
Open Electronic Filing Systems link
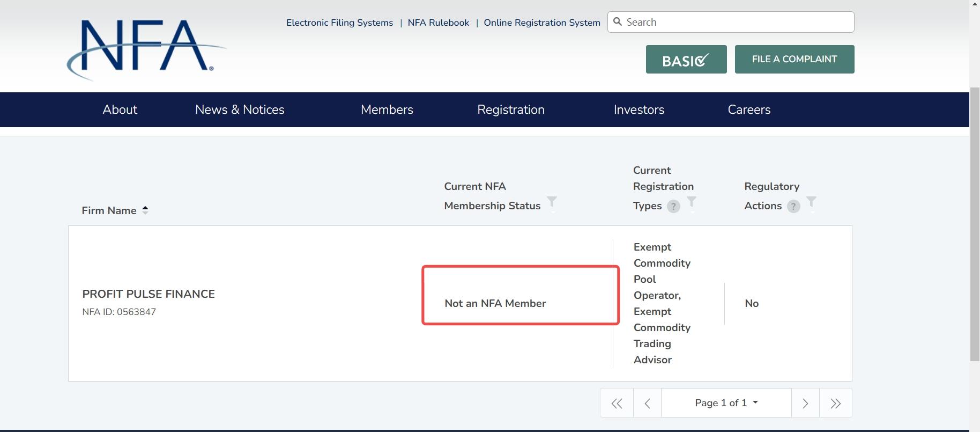(340, 23)
